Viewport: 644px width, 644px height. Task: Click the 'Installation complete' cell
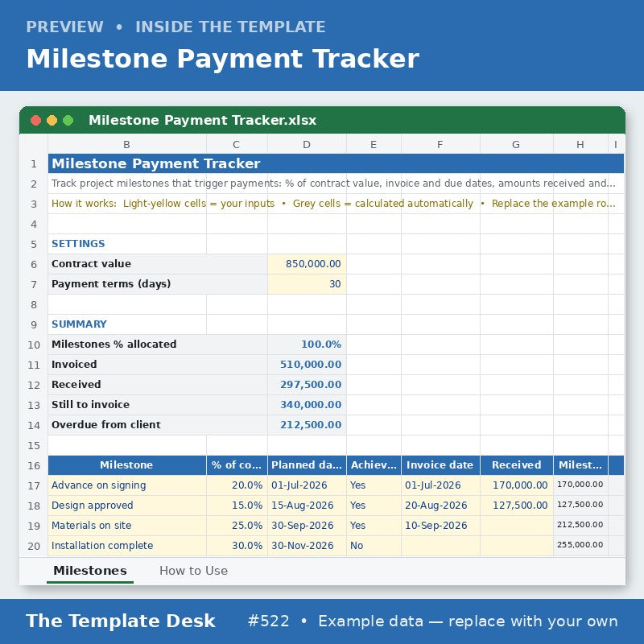(x=127, y=546)
